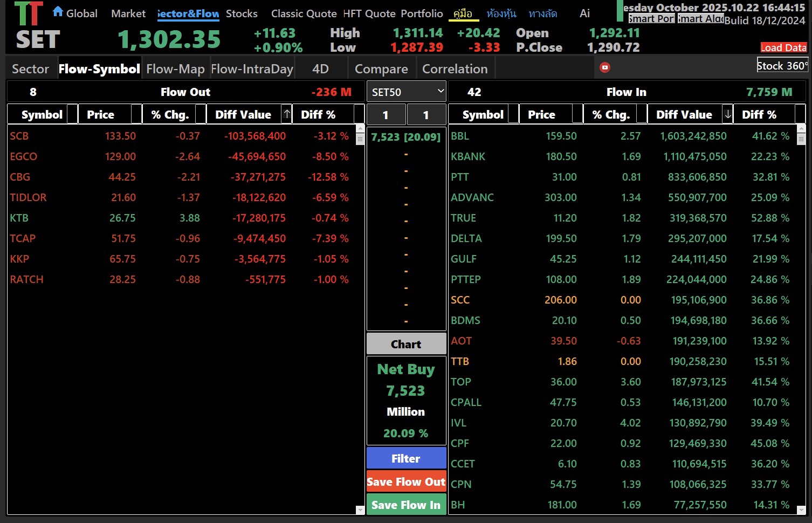Switch to the Flow-Map tab

coord(175,69)
